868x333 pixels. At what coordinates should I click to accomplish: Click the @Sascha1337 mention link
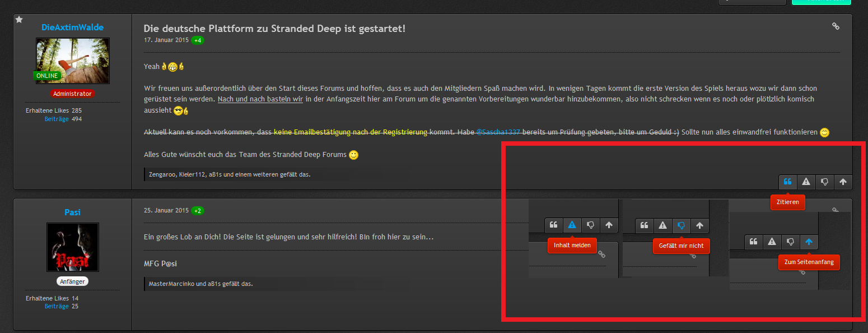(498, 132)
